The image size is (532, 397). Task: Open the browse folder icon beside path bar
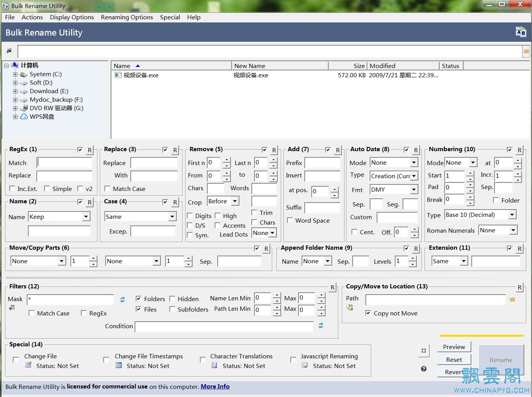[x=526, y=51]
